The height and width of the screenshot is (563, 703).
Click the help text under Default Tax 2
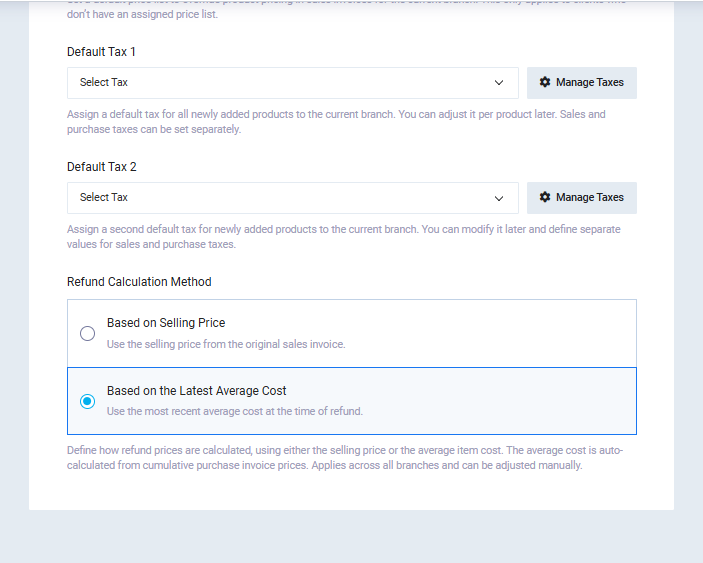point(343,237)
